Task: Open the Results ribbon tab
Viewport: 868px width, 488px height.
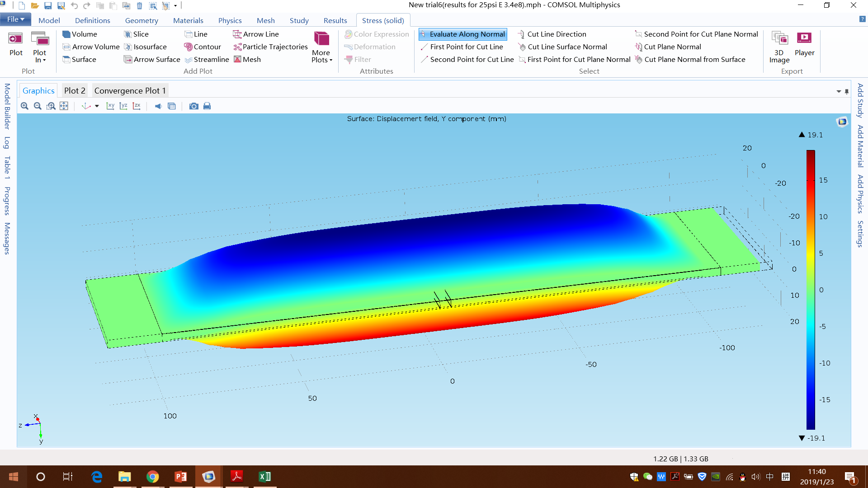Action: coord(335,20)
